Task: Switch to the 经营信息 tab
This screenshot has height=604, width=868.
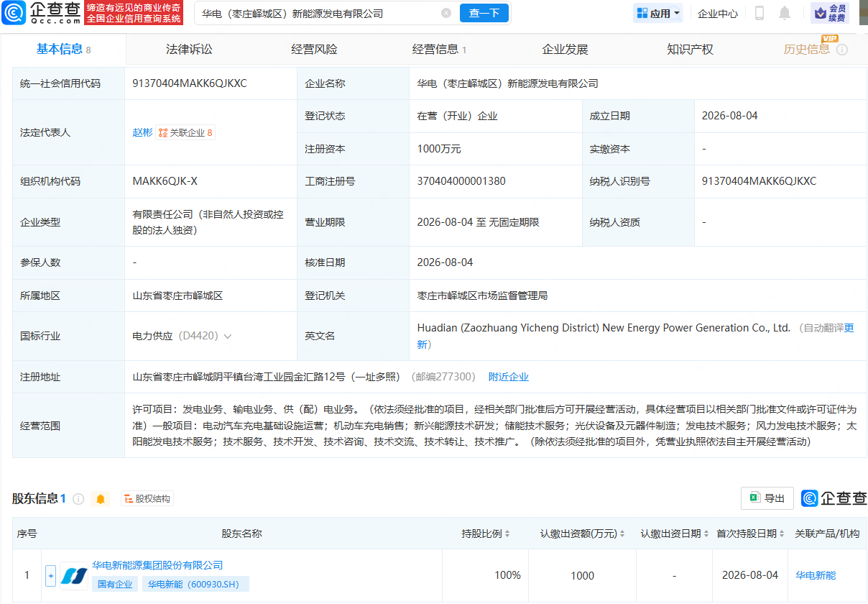Action: pyautogui.click(x=439, y=49)
